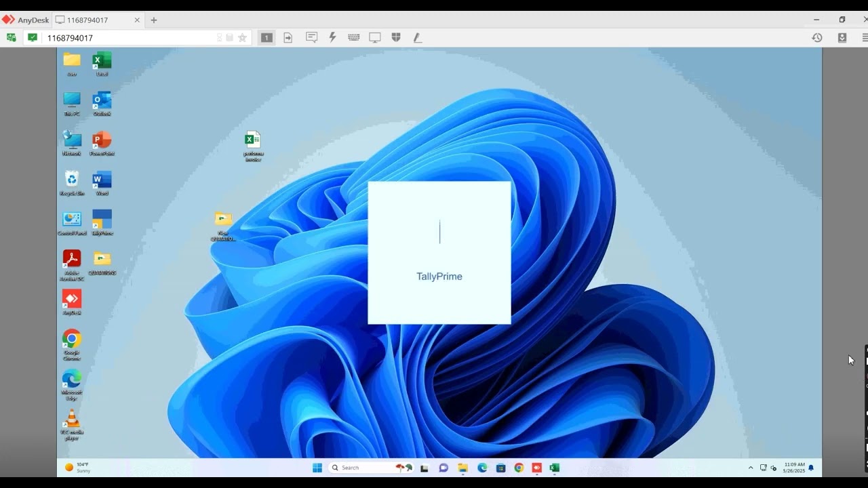Select the Control Panel desktop icon
The width and height of the screenshot is (868, 488).
click(72, 223)
